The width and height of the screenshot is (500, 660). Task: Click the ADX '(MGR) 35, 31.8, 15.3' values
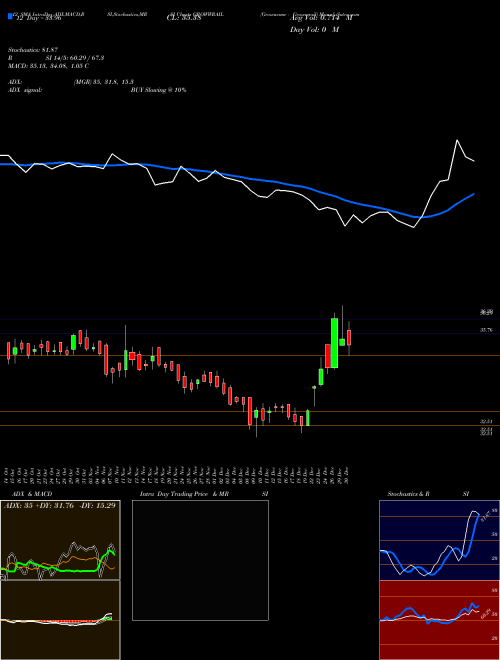(104, 82)
